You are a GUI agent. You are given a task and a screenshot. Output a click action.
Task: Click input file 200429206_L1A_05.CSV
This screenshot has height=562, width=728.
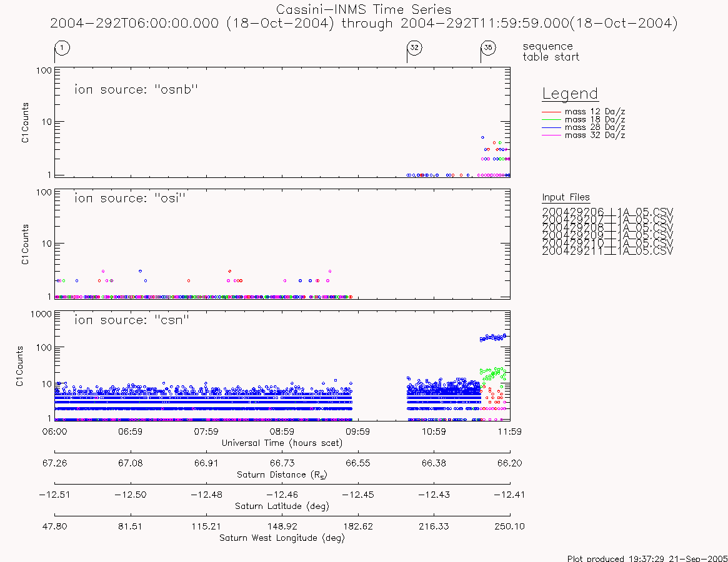pyautogui.click(x=607, y=212)
